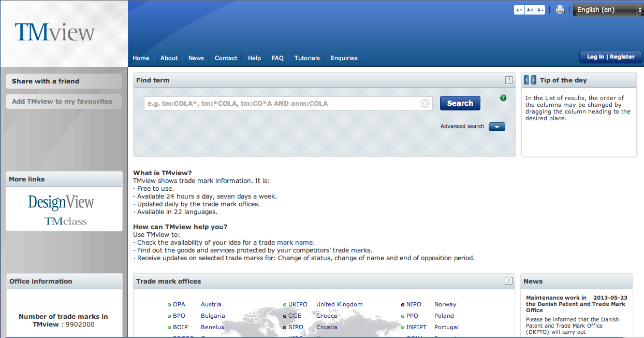Click the Register link

pos(622,57)
